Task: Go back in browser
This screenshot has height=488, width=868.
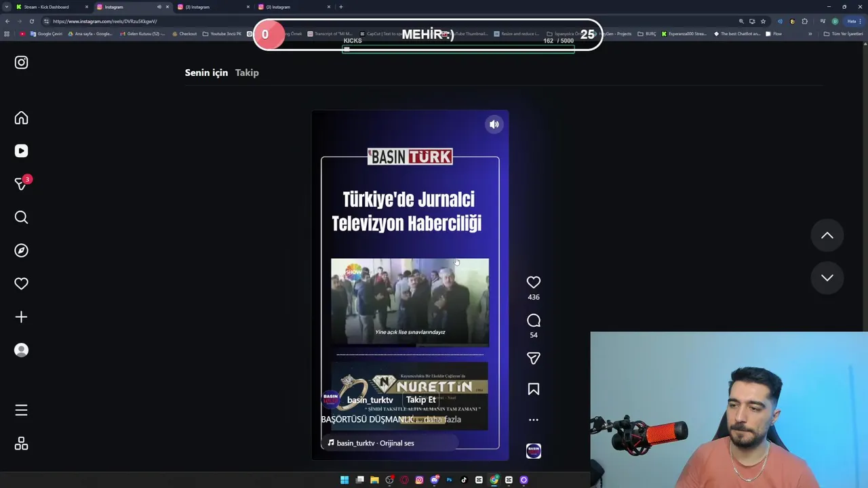Action: (x=7, y=21)
